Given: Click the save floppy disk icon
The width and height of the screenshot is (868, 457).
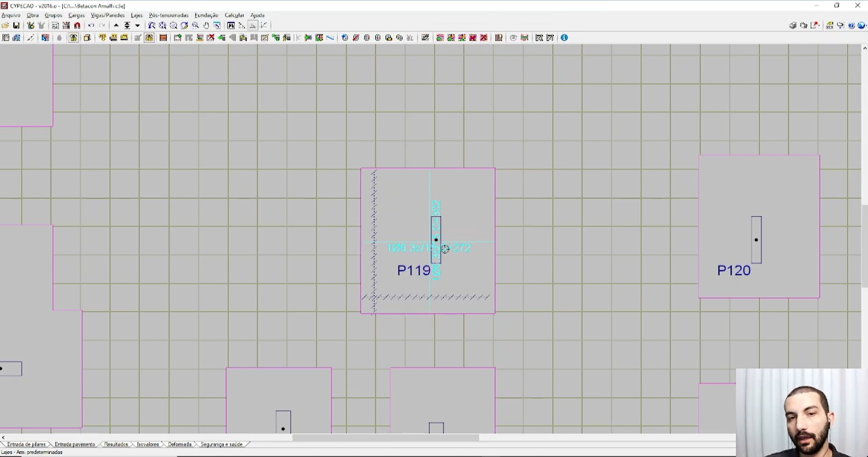Looking at the screenshot, I should (16, 26).
